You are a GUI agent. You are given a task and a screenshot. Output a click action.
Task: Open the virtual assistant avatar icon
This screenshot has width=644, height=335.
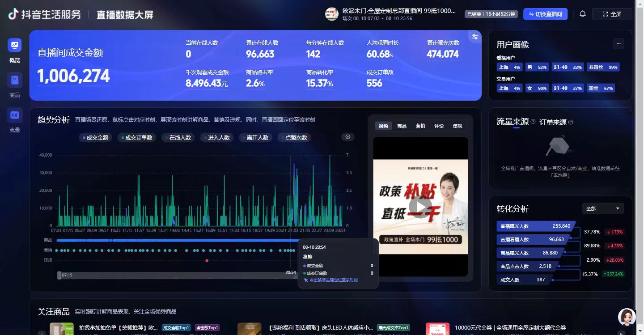(x=627, y=317)
